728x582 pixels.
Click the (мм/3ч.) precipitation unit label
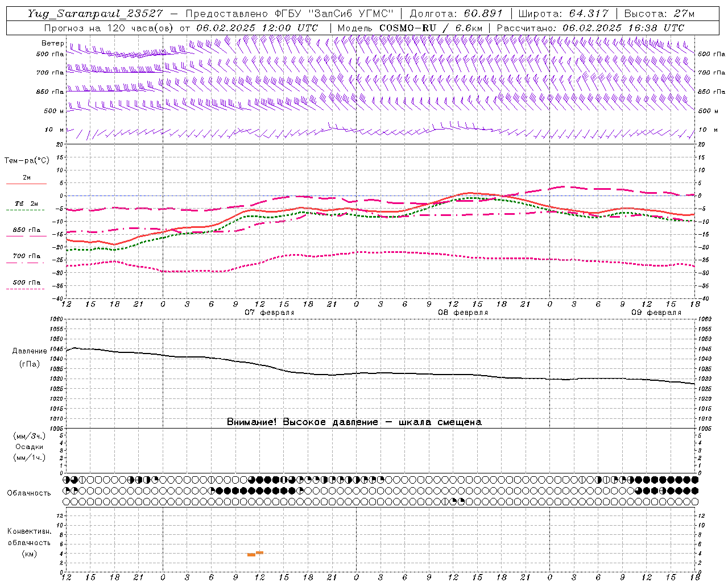(30, 436)
